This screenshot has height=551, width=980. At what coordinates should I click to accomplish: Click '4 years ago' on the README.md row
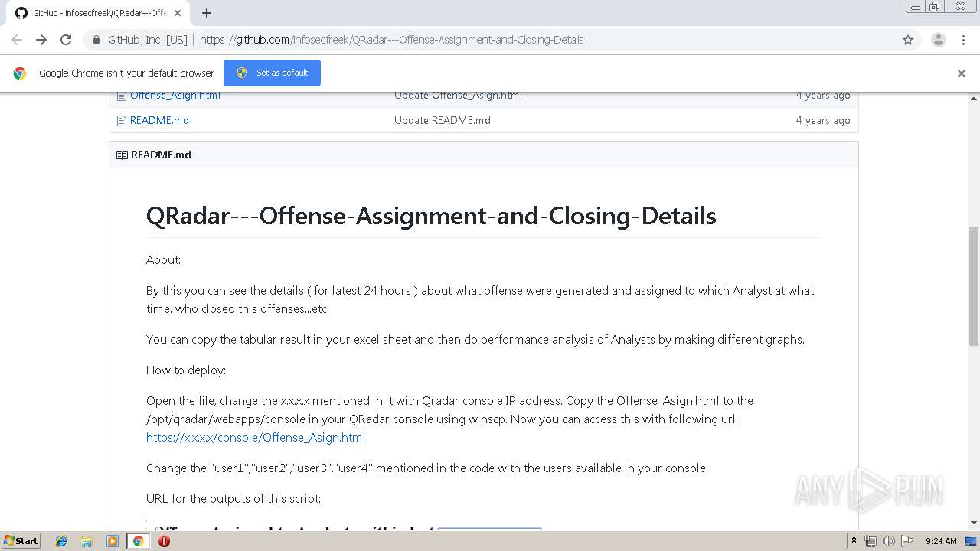[x=823, y=120]
